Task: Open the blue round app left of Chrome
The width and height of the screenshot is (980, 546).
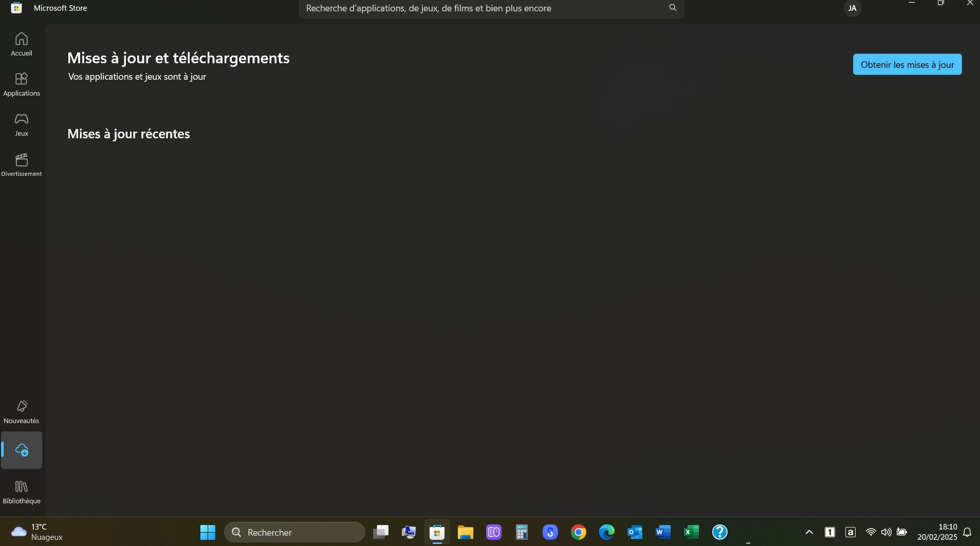Action: tap(550, 532)
